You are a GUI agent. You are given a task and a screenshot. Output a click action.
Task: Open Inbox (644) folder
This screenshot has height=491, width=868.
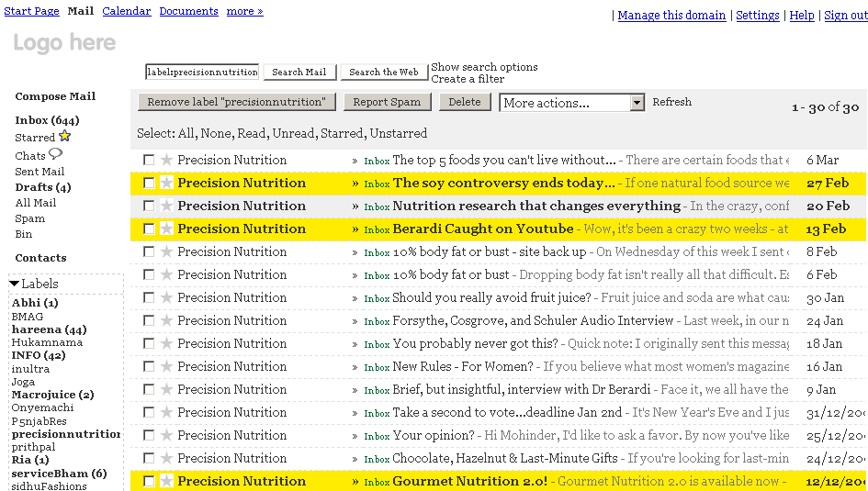[47, 120]
